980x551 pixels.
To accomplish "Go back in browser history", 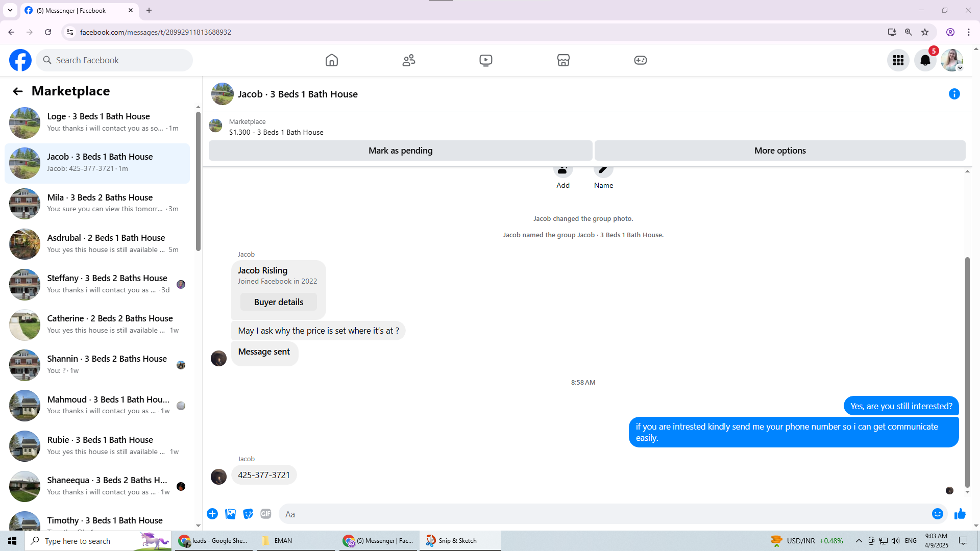I will tap(11, 32).
